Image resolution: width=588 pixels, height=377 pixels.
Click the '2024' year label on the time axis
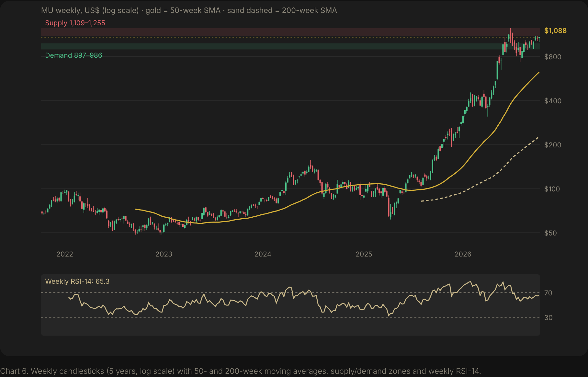(263, 254)
